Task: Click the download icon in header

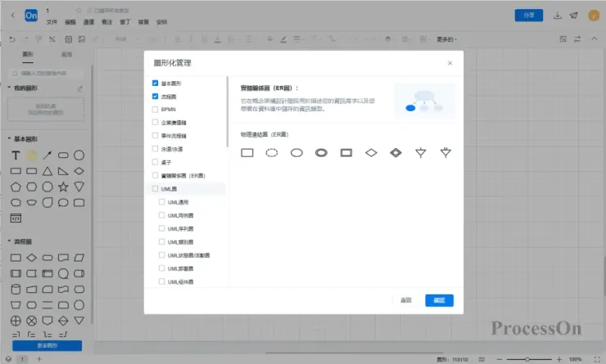Action: click(x=558, y=16)
